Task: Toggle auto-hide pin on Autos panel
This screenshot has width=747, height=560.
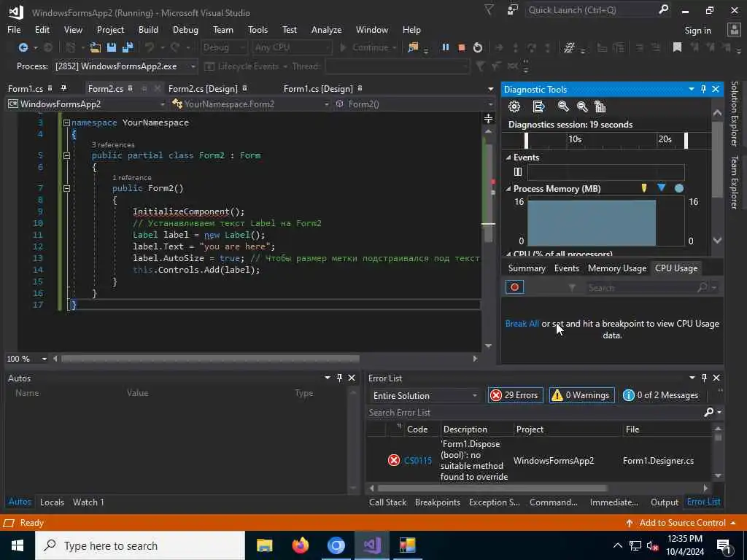Action: pyautogui.click(x=339, y=378)
